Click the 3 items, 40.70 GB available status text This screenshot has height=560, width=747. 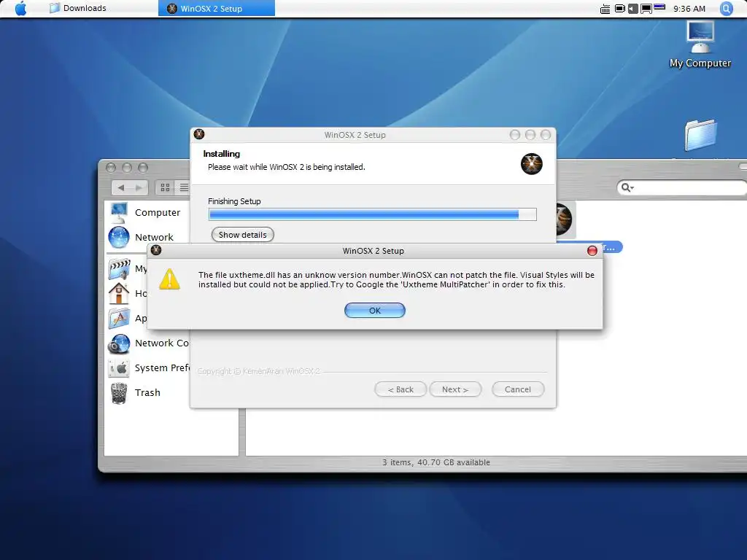point(436,462)
